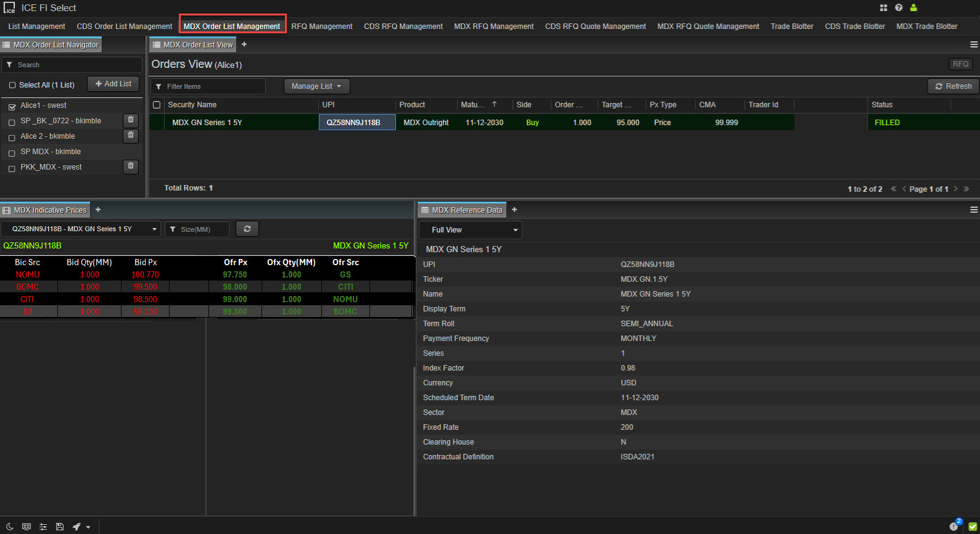This screenshot has width=980, height=534.
Task: Go to last page of orders
Action: pyautogui.click(x=966, y=189)
